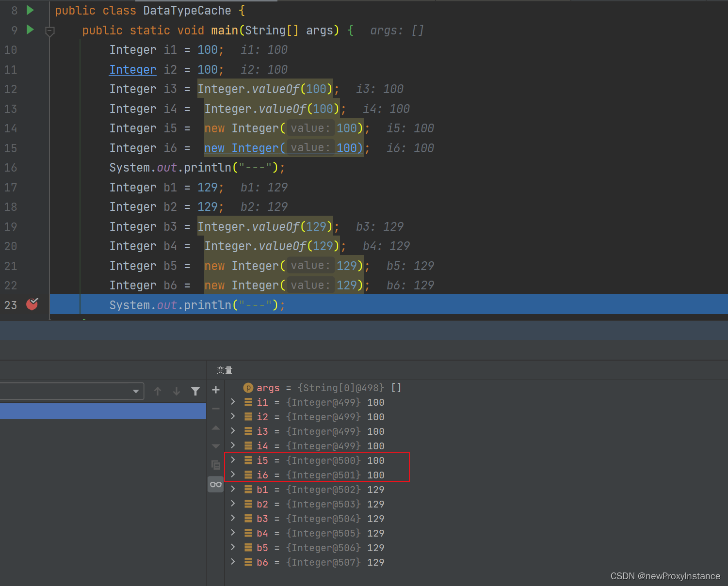Run the main method gutter icon
728x586 pixels.
pos(30,30)
